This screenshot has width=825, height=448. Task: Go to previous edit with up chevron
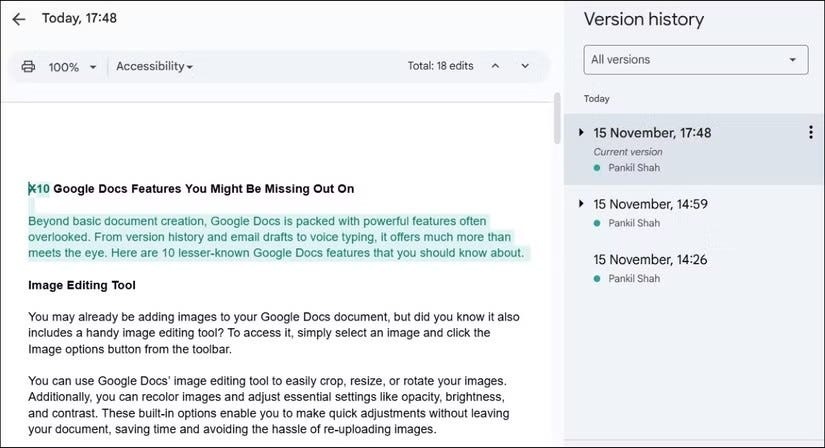click(x=495, y=66)
